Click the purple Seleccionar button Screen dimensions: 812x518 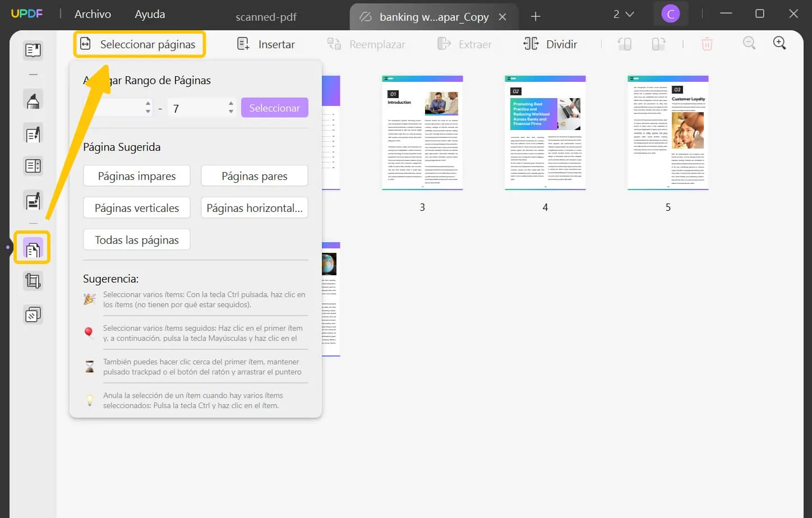click(x=275, y=108)
